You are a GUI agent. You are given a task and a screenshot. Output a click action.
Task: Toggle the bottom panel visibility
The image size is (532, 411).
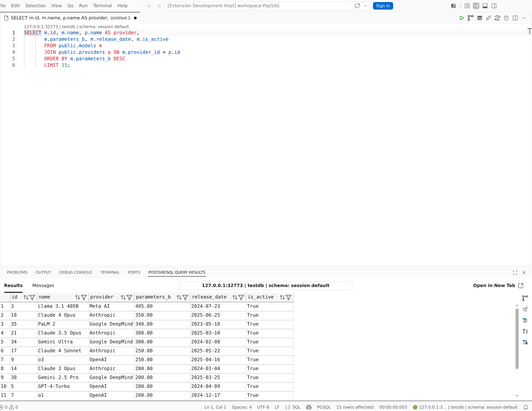coord(485,6)
